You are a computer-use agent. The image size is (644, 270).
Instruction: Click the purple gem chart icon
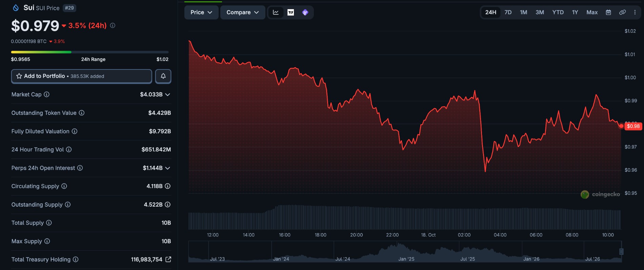click(305, 12)
